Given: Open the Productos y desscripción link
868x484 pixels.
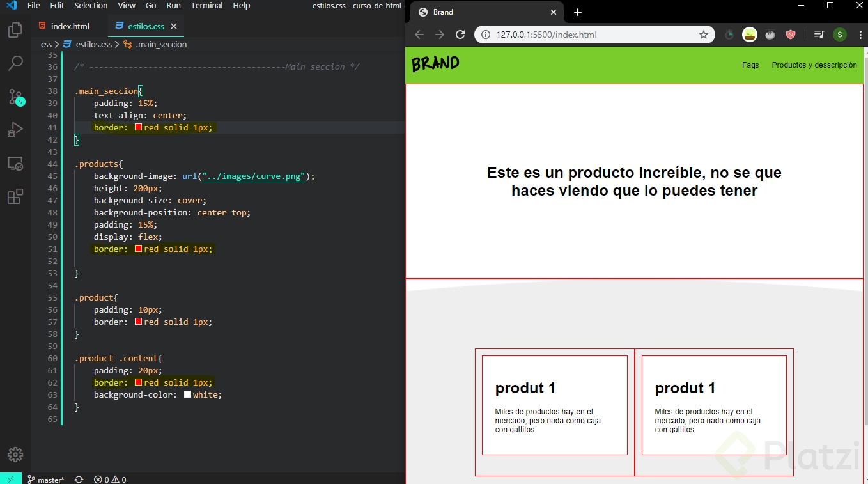Looking at the screenshot, I should pyautogui.click(x=814, y=65).
